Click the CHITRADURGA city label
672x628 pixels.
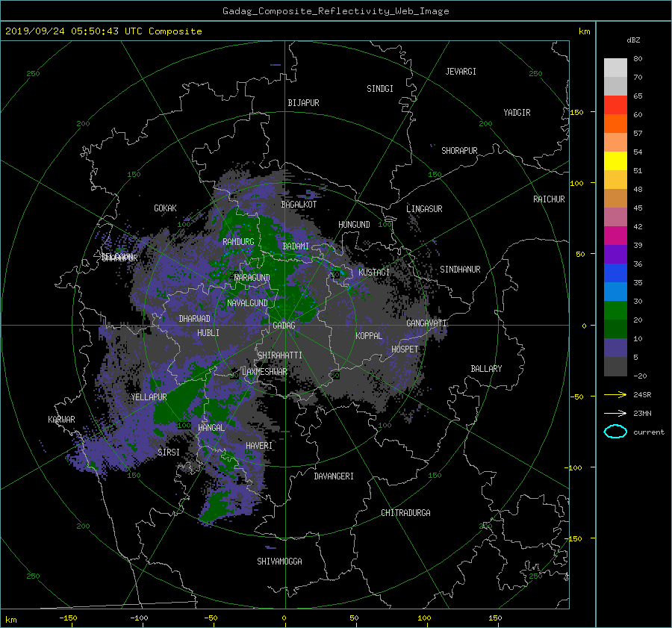click(x=406, y=513)
